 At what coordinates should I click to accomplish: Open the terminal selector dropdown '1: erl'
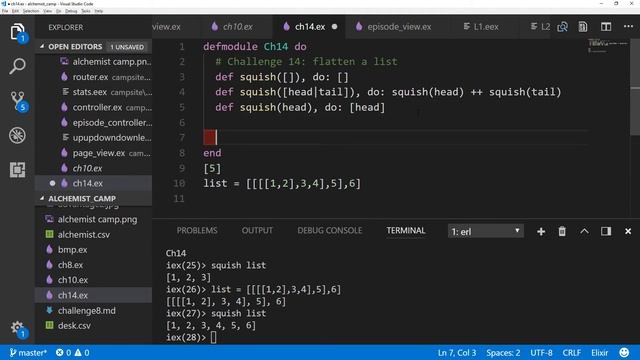coord(485,231)
